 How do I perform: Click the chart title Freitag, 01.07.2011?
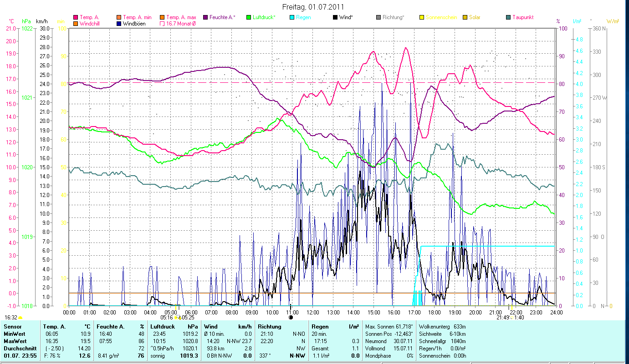(313, 7)
